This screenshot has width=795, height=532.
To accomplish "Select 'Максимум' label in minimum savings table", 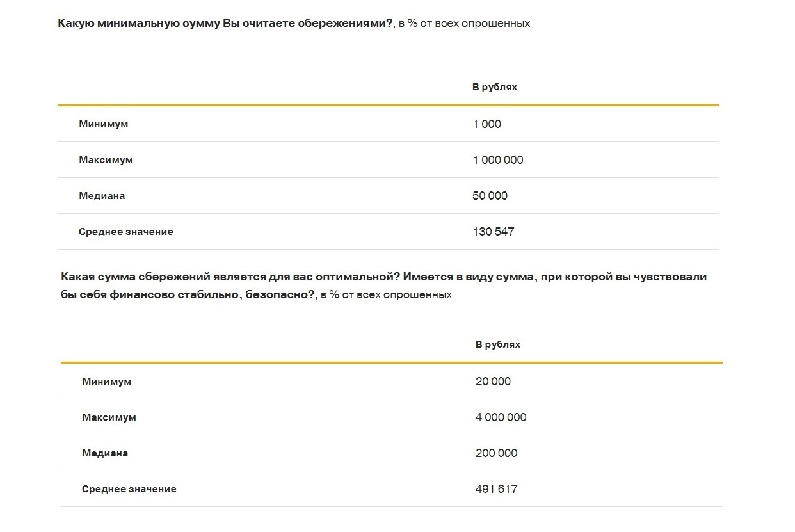I will point(106,160).
